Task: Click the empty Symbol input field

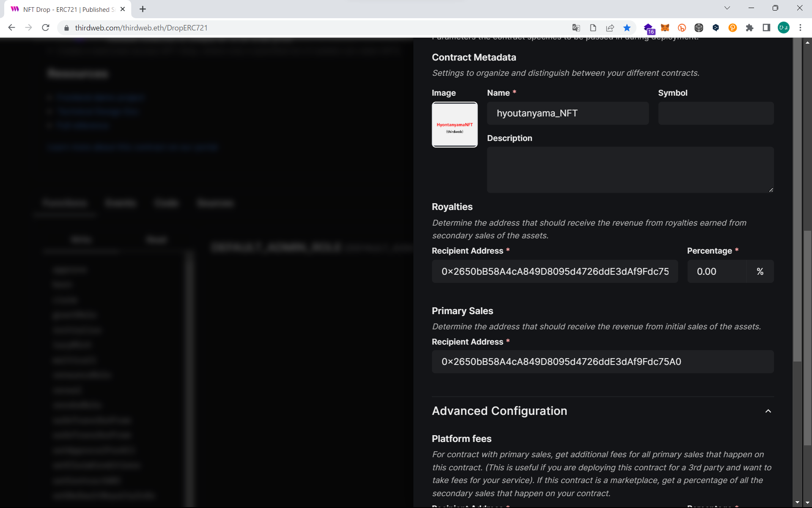Action: click(x=716, y=113)
